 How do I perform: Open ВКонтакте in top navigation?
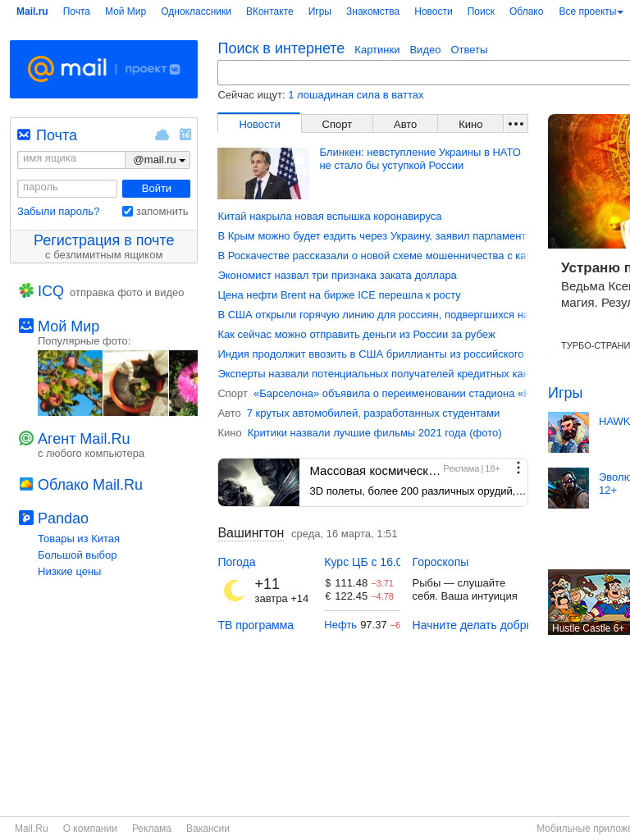(x=269, y=11)
